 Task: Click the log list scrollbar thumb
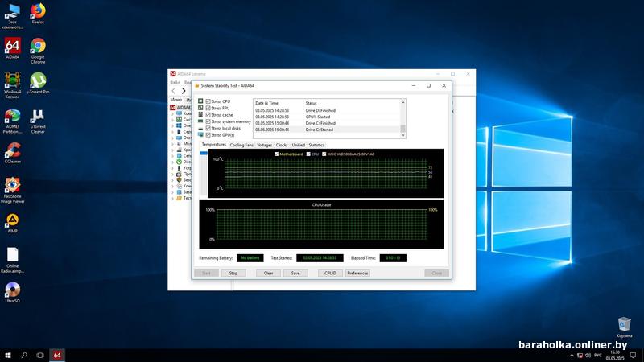(x=403, y=129)
